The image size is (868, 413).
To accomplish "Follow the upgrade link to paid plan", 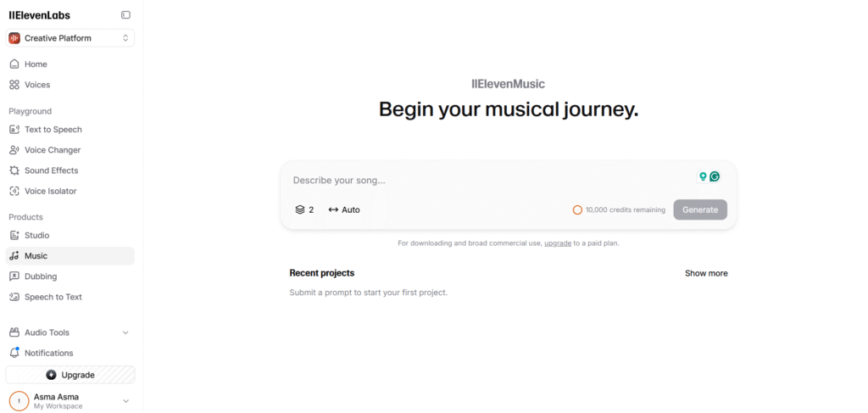I will tap(557, 243).
